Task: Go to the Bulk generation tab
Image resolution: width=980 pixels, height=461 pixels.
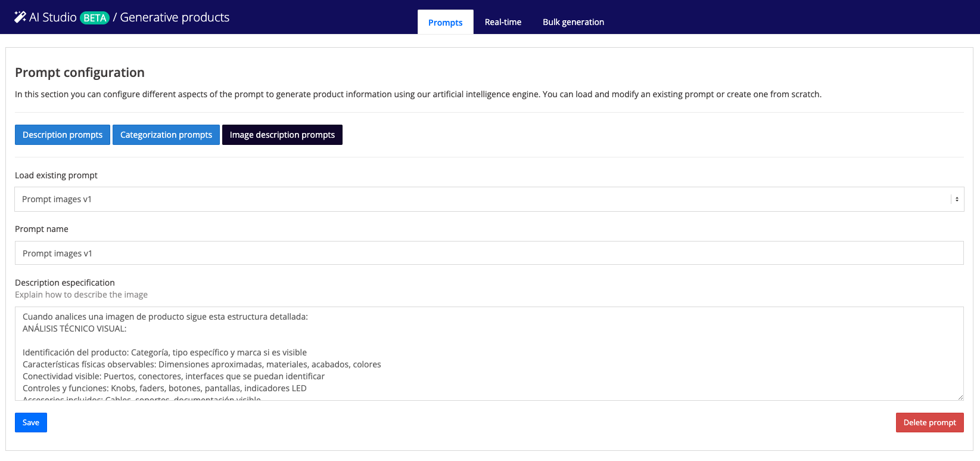Action: tap(573, 22)
